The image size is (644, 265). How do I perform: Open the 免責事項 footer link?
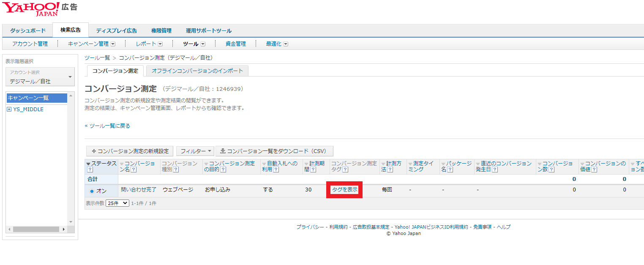(x=482, y=227)
